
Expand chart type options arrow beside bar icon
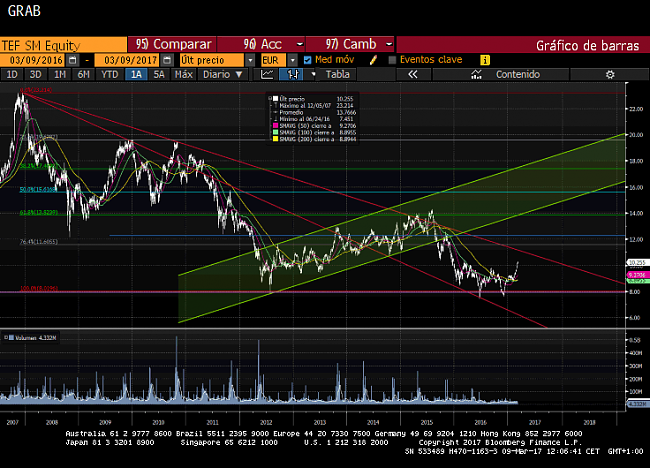pos(313,75)
